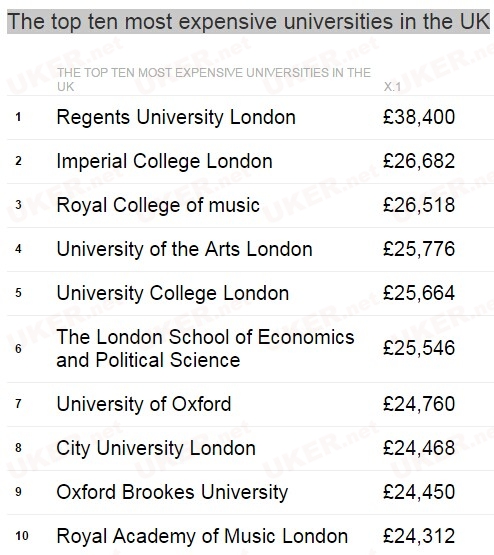Viewport: 494px width, 555px height.
Task: Select City University London entry
Action: 156,448
